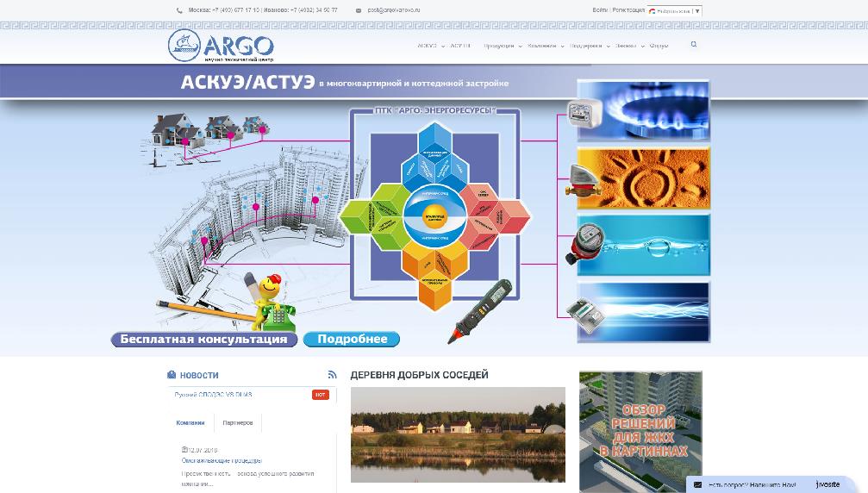Click the orange sand sun heat image
Screen dimensions: 868x493
click(643, 178)
